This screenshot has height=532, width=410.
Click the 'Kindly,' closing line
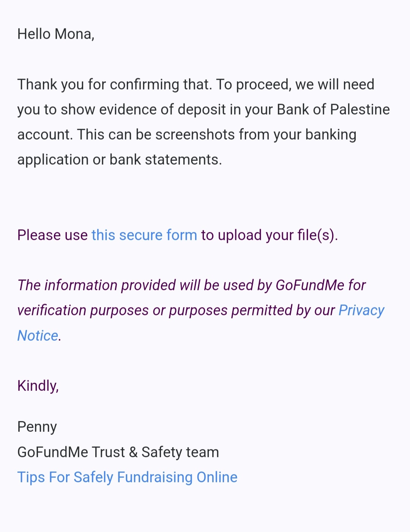click(x=38, y=386)
